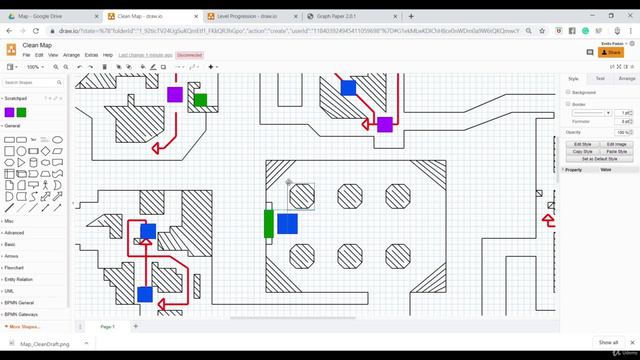Screen dimensions: 640x360
Task: Expand the Entity Relation section
Action: click(x=18, y=280)
